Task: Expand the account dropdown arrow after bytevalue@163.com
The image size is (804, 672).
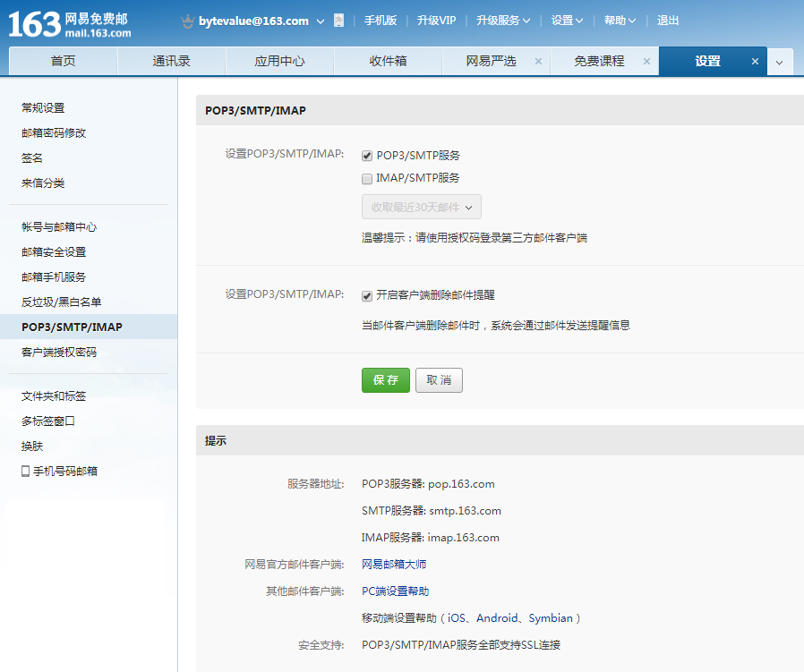Action: [321, 21]
